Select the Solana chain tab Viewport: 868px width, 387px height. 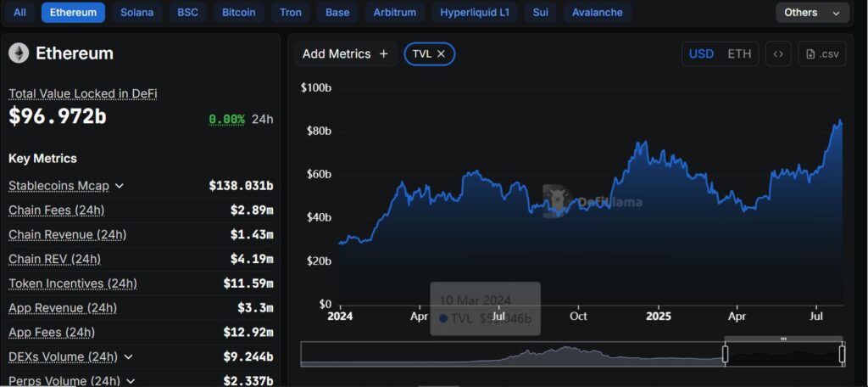pyautogui.click(x=137, y=13)
